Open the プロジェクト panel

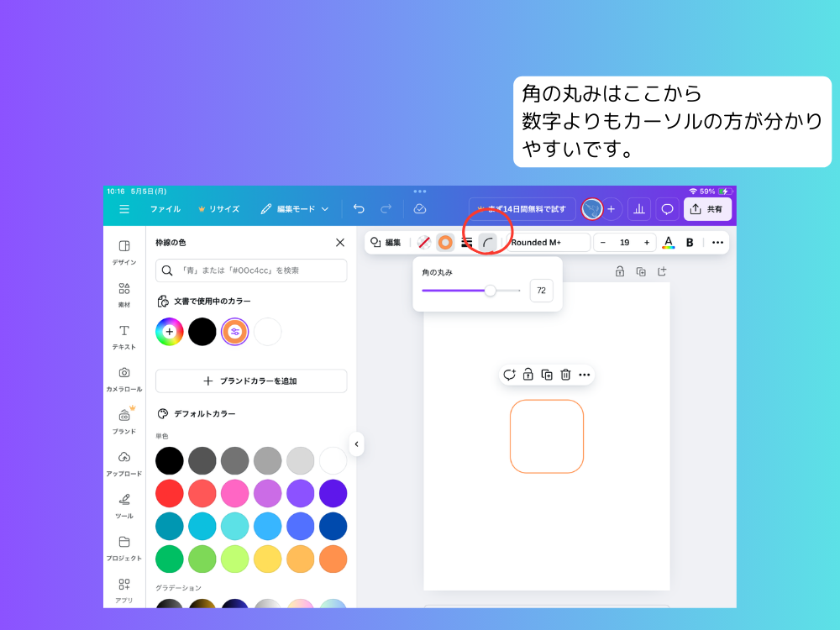coord(123,548)
